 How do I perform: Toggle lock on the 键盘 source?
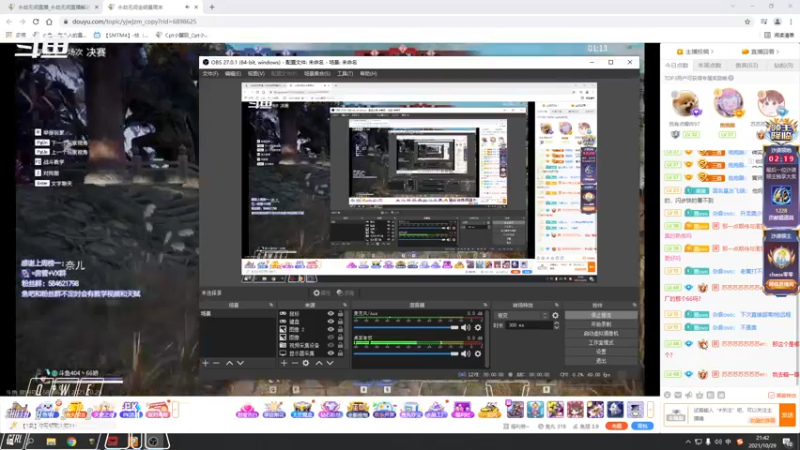(340, 321)
